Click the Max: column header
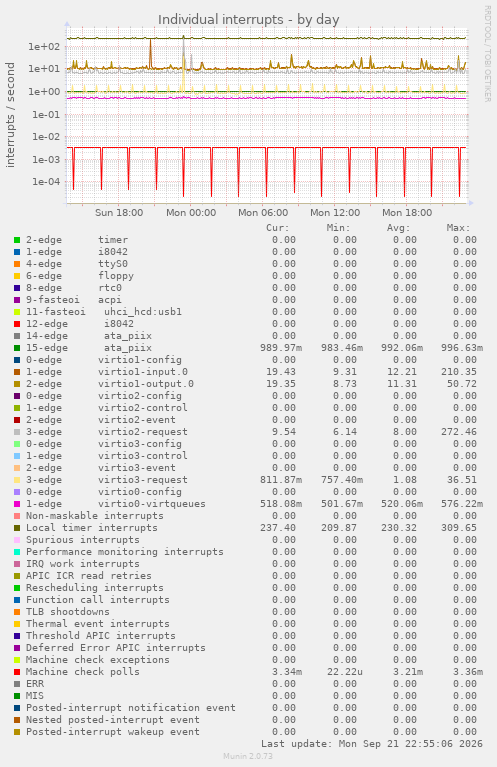The width and height of the screenshot is (497, 767). click(458, 228)
